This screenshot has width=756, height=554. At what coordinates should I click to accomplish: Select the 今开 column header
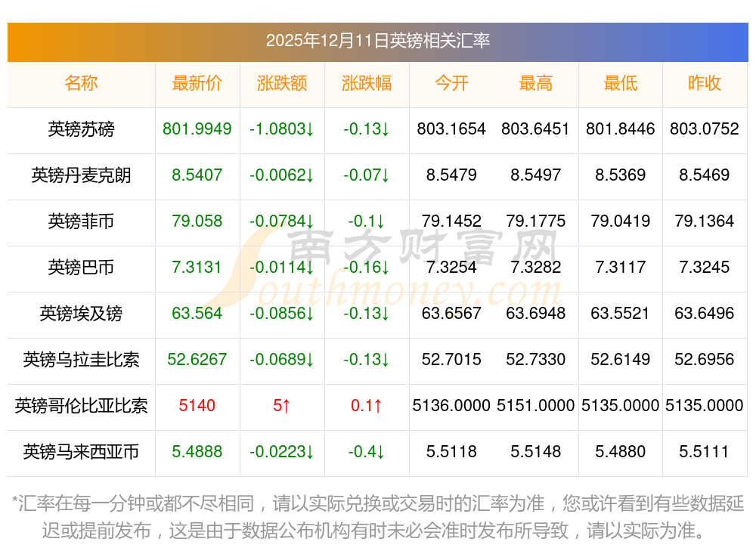pyautogui.click(x=451, y=83)
